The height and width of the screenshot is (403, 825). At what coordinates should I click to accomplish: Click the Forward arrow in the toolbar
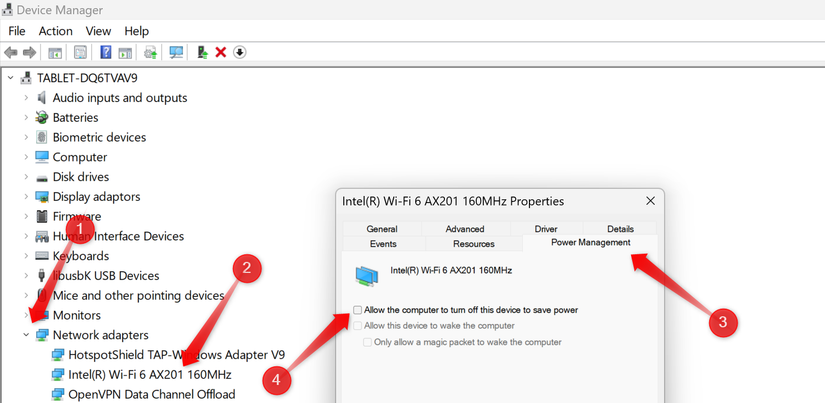coord(29,53)
